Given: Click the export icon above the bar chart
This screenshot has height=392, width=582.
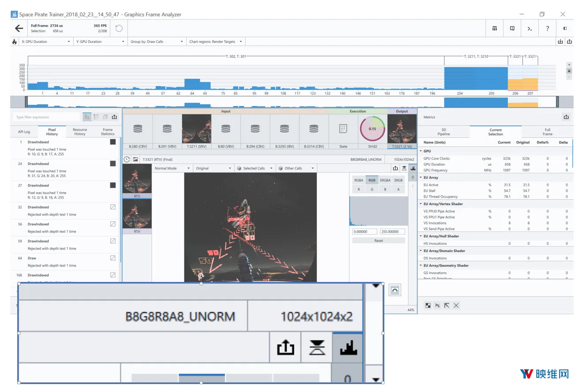Looking at the screenshot, I should click(x=569, y=42).
